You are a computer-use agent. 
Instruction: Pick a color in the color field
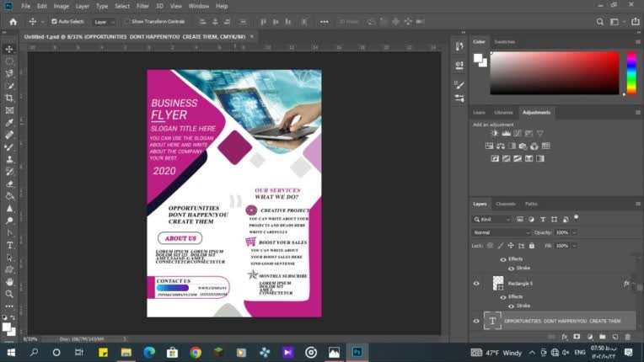(x=555, y=73)
